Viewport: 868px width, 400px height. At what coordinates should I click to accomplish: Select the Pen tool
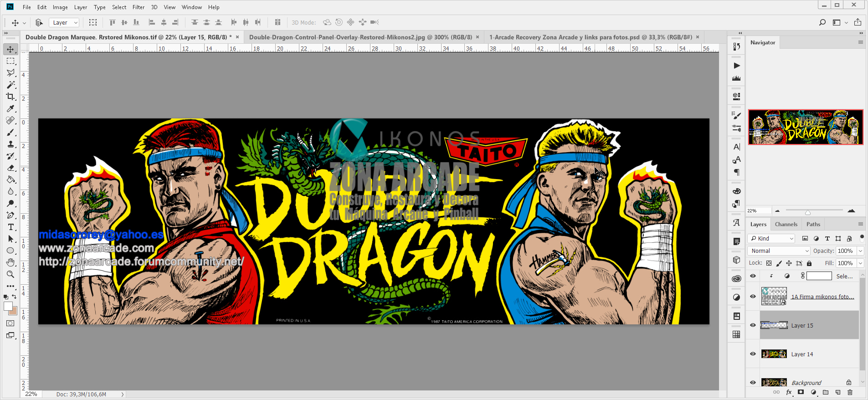[10, 215]
